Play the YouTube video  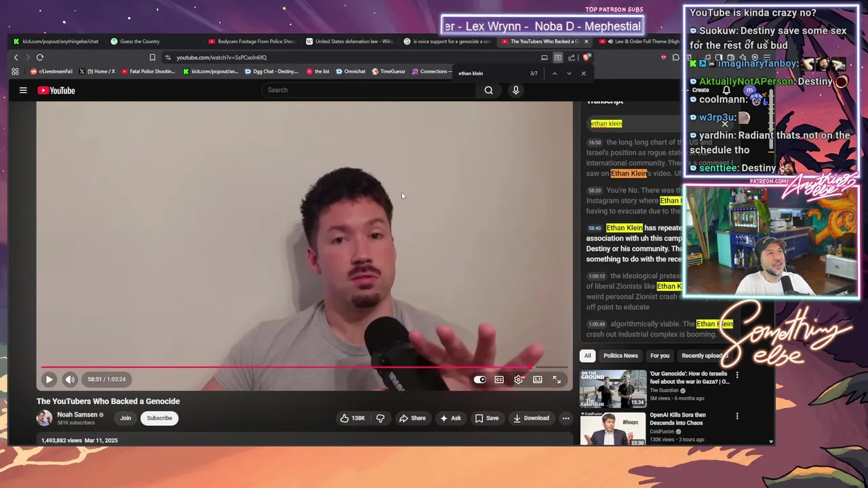pyautogui.click(x=49, y=380)
